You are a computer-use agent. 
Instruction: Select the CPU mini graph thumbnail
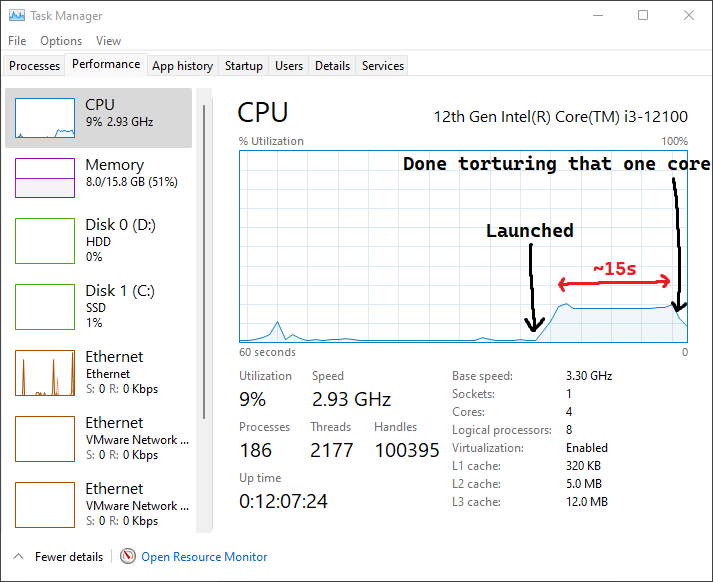(45, 118)
